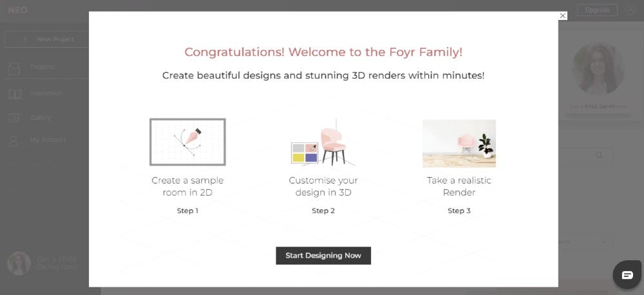Image resolution: width=644 pixels, height=295 pixels.
Task: Click the Start Designing Now button
Action: (x=323, y=256)
